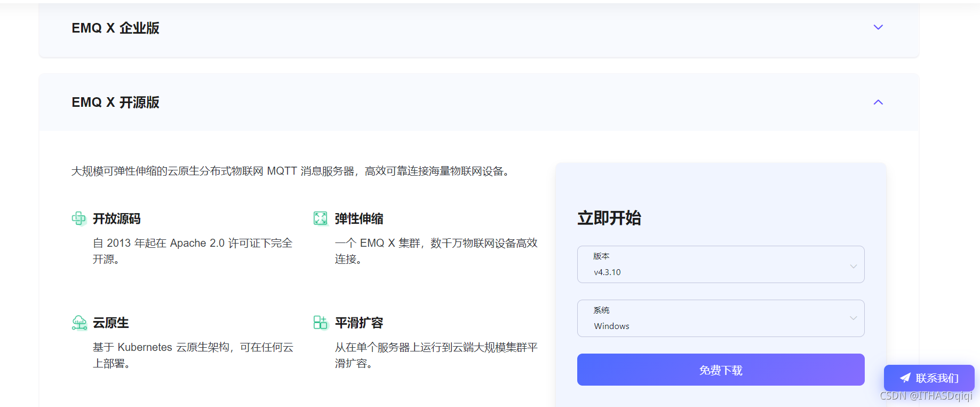Viewport: 980px width, 407px height.
Task: Open the 系统 Windows system dropdown
Action: (x=721, y=318)
